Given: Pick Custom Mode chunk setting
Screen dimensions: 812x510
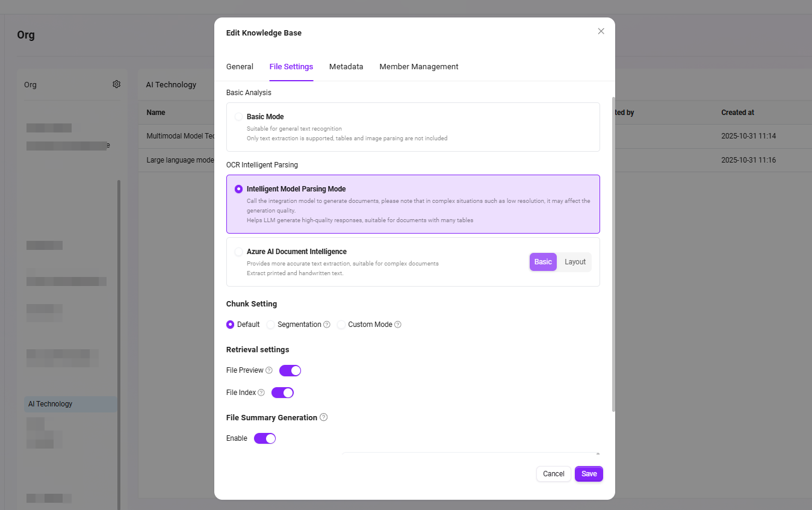Looking at the screenshot, I should click(x=341, y=325).
